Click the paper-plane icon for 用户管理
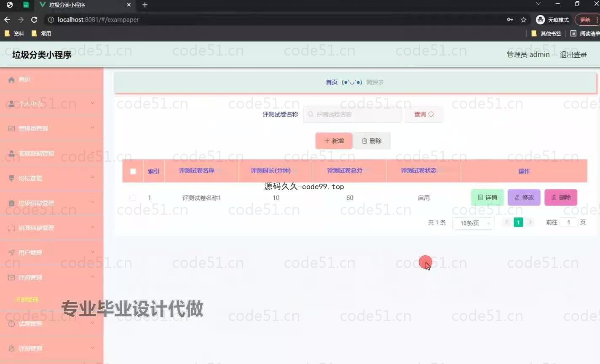This screenshot has width=600, height=364. (11, 253)
